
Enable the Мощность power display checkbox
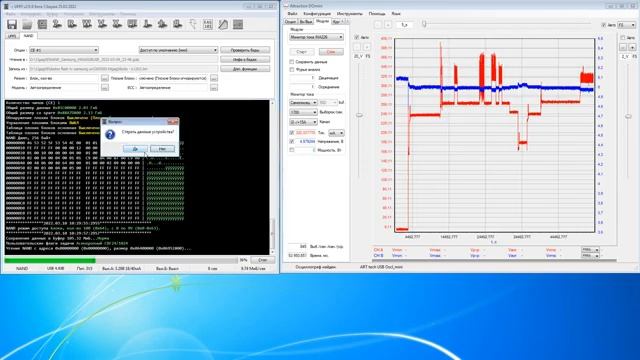point(292,150)
